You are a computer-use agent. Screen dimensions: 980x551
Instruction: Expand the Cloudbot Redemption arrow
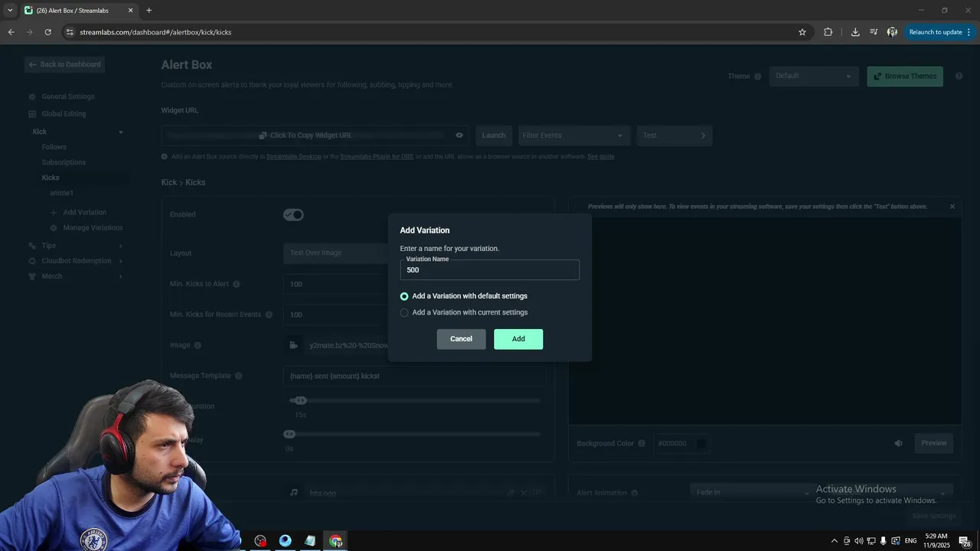coord(121,261)
